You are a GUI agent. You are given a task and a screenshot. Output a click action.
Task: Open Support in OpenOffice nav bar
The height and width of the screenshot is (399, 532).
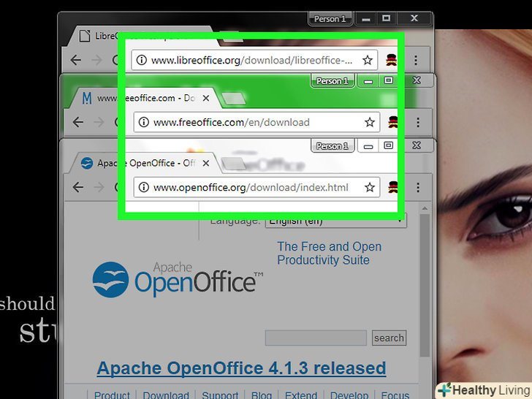tap(220, 395)
